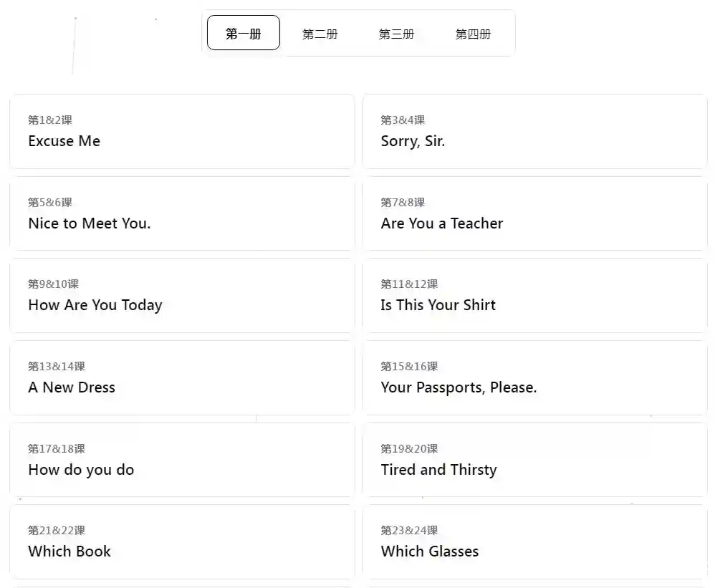Click the 第23&24课 lesson label
The height and width of the screenshot is (588, 720).
click(x=409, y=531)
